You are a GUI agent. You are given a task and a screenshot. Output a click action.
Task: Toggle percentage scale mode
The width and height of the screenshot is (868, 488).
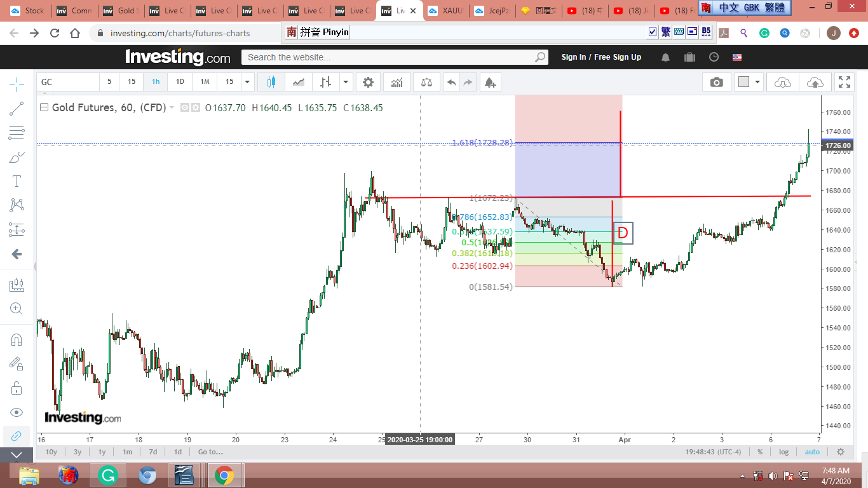tap(760, 452)
